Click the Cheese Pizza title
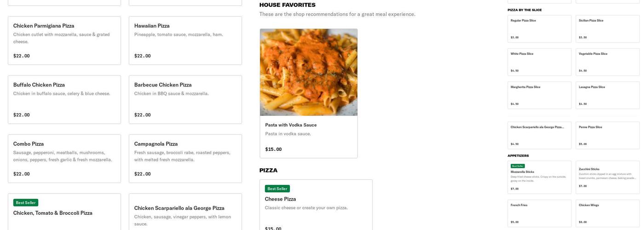 coord(280,199)
